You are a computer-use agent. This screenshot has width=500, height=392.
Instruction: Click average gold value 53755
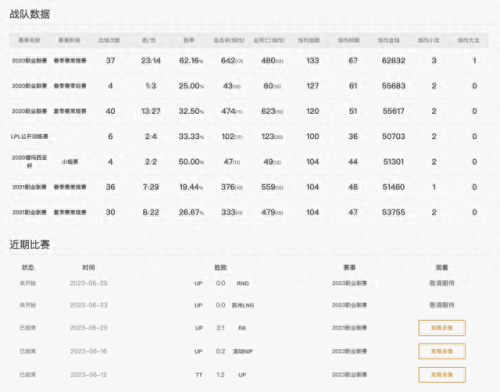[x=393, y=212]
